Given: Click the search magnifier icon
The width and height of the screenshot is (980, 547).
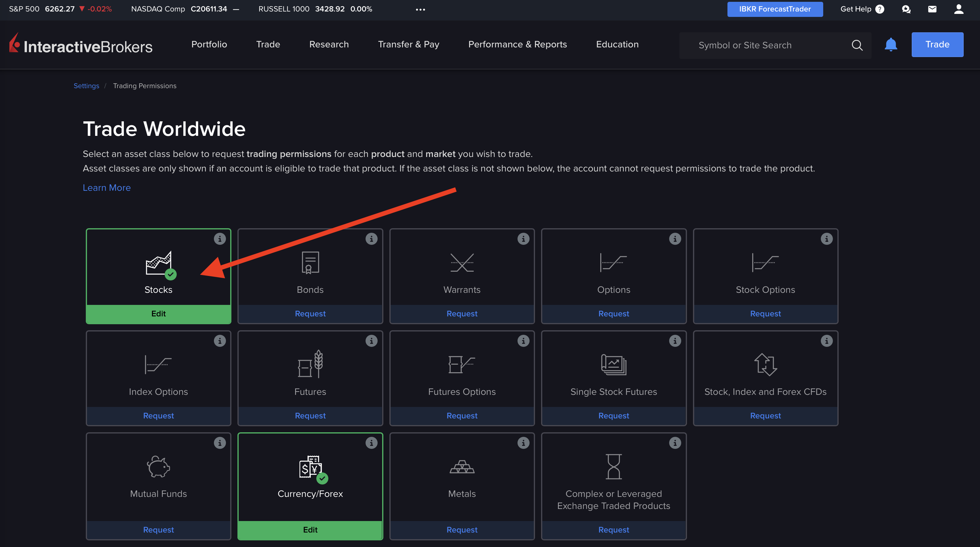Looking at the screenshot, I should 857,45.
